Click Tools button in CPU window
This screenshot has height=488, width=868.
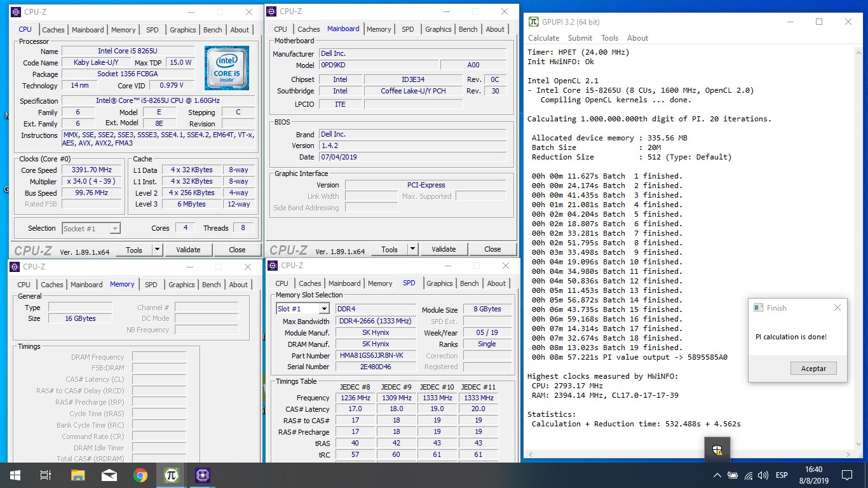[134, 250]
